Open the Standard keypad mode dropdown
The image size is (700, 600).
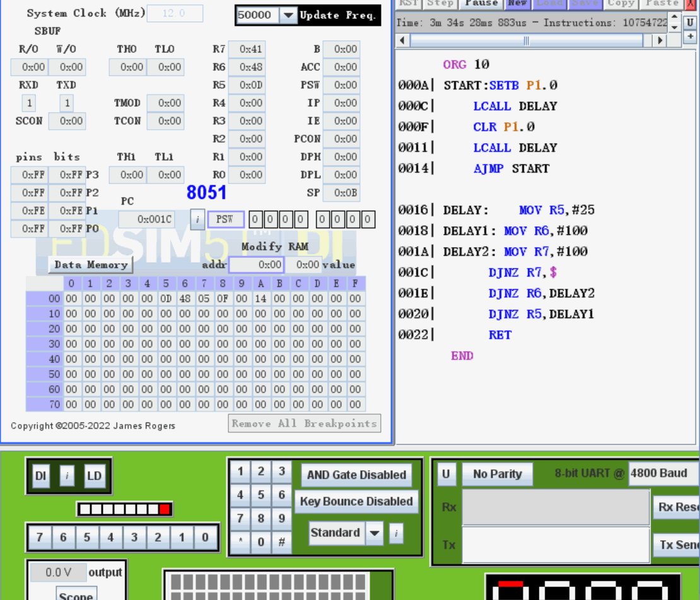pos(375,533)
